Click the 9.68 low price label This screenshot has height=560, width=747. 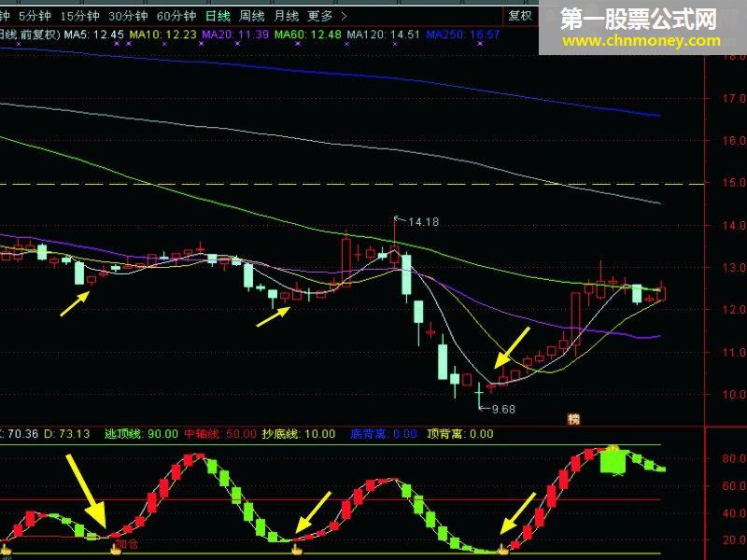pyautogui.click(x=503, y=409)
